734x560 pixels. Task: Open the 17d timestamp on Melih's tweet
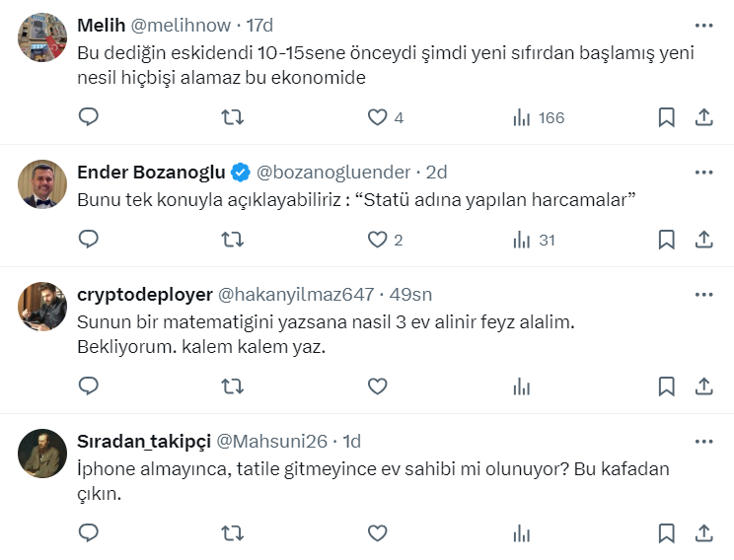coord(259,26)
